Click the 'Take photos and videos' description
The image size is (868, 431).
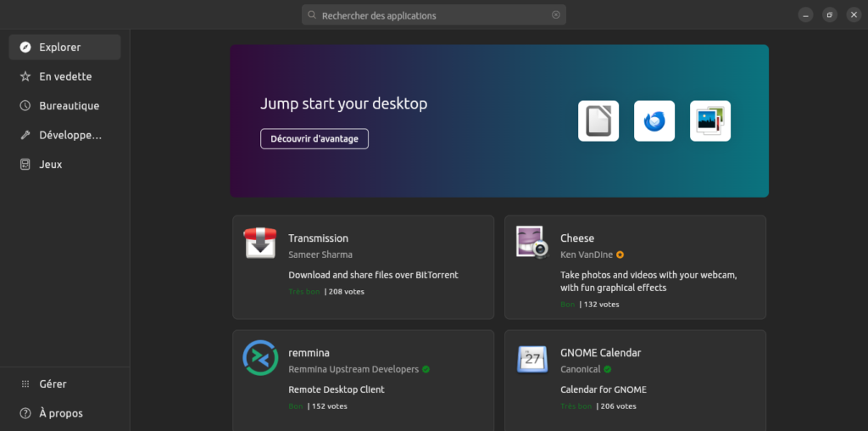(648, 282)
